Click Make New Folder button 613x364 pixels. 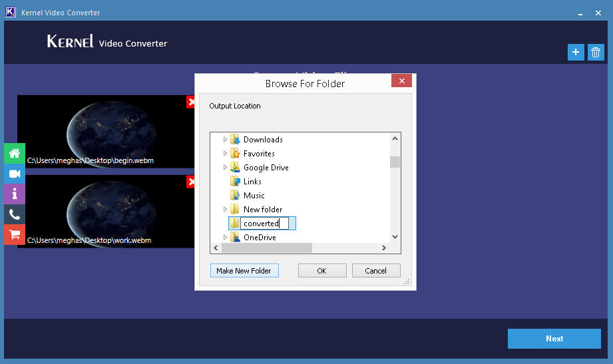tap(244, 271)
